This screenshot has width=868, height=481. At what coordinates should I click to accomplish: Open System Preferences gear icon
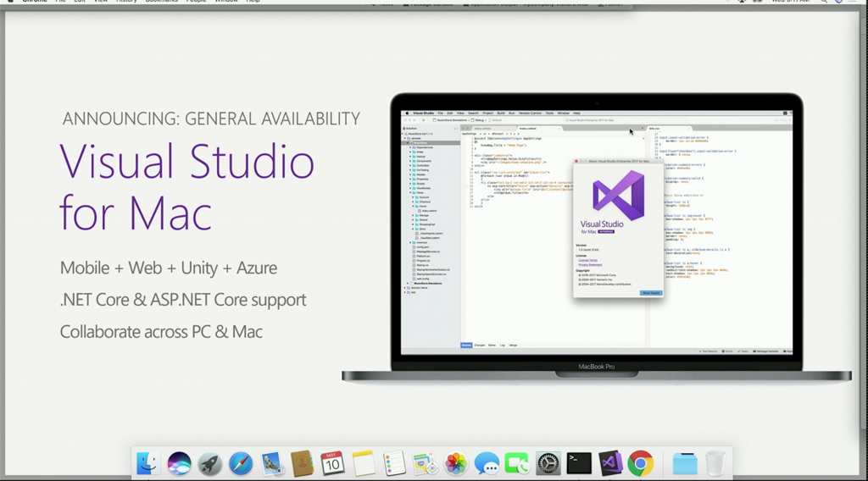point(548,463)
